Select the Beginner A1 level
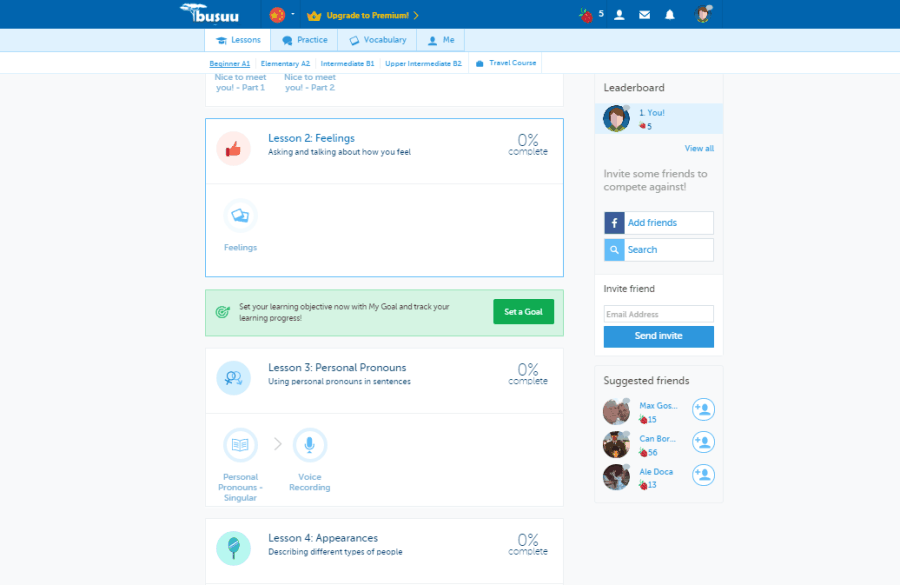900x585 pixels. (x=230, y=64)
